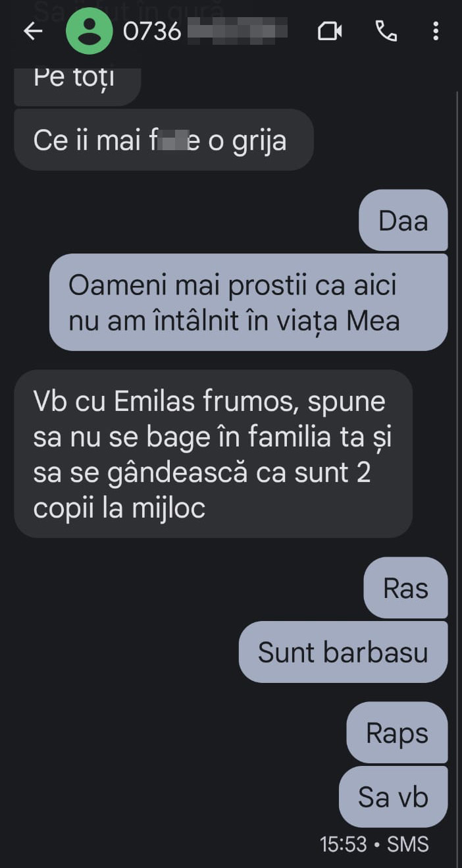This screenshot has height=868, width=462.
Task: Call the 0736 number
Action: pyautogui.click(x=386, y=31)
